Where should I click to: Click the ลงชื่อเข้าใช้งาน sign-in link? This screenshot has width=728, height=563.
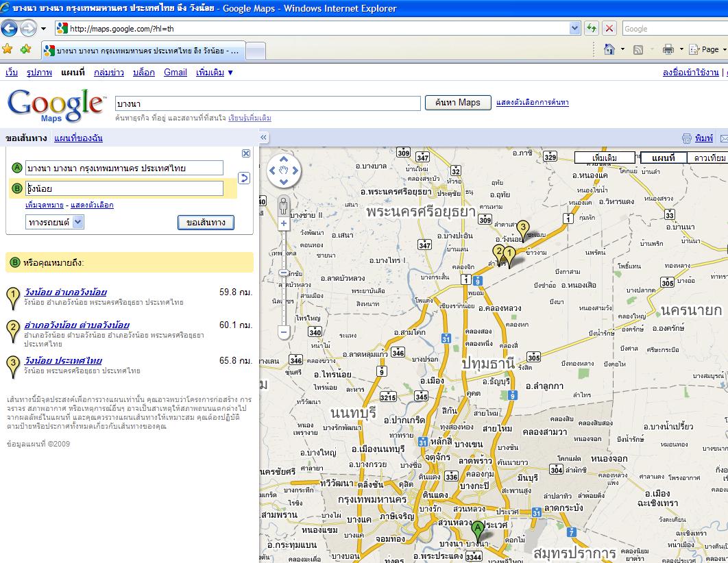(x=690, y=73)
